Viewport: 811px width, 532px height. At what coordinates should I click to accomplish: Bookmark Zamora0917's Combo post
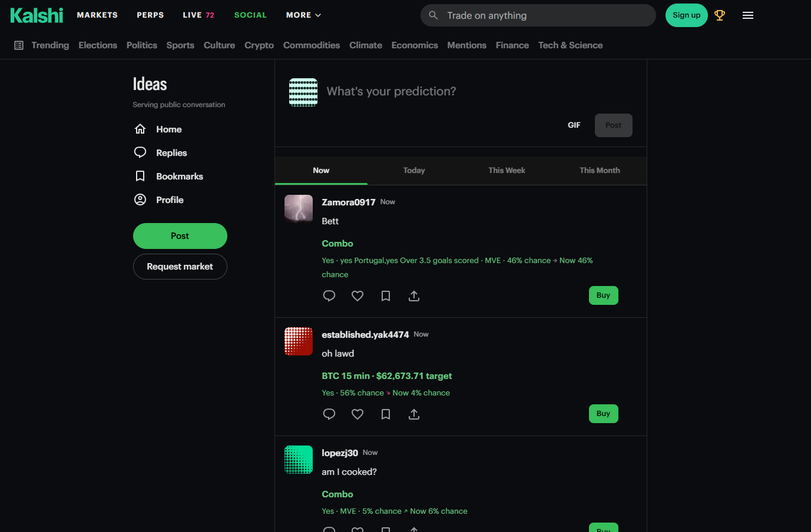coord(386,295)
